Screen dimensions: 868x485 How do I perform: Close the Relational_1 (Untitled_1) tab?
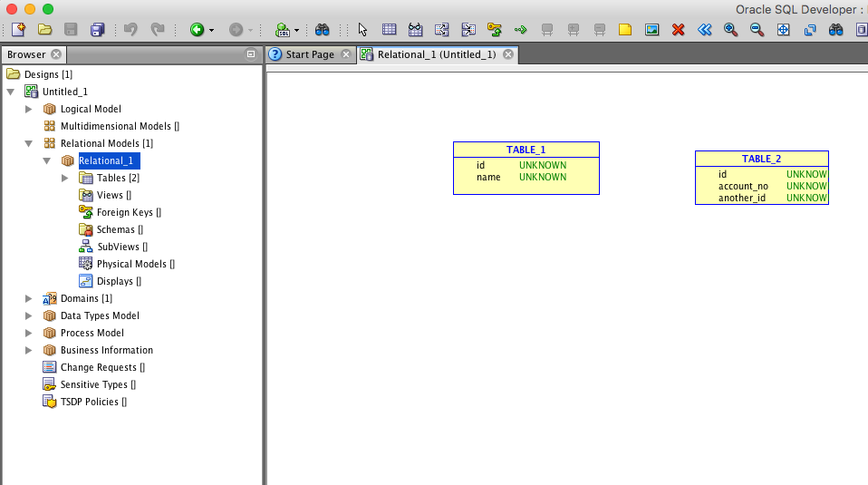click(x=508, y=54)
